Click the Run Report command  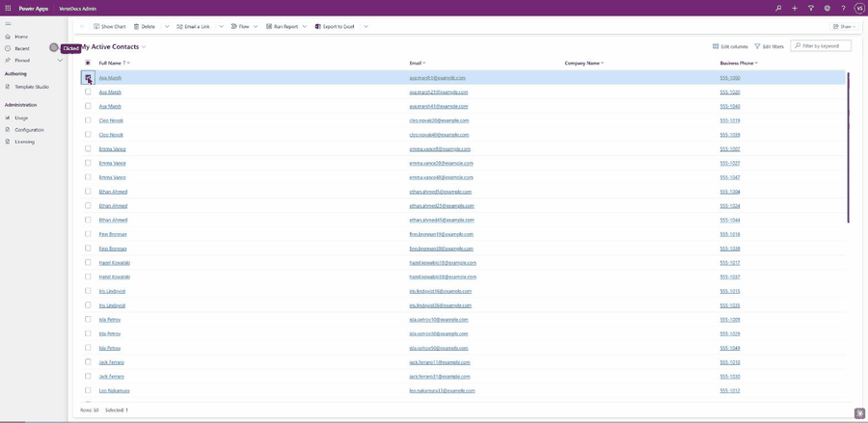pos(283,27)
